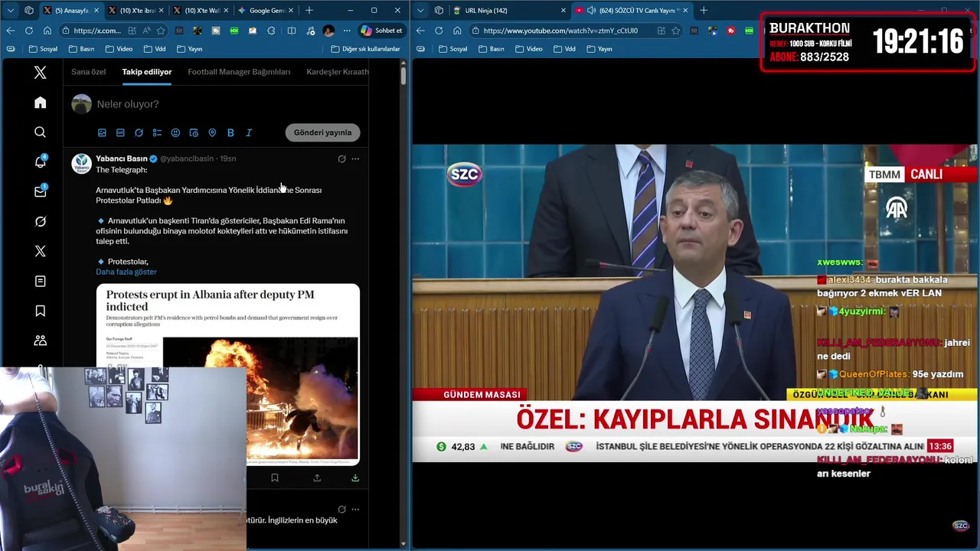
Task: Open left browser settings and more menu
Action: pos(347,31)
